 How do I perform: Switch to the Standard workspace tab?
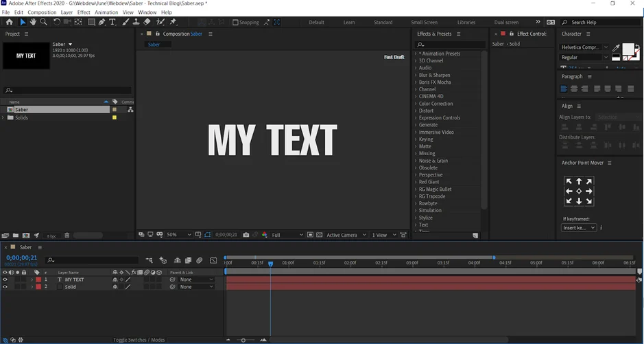click(x=383, y=22)
